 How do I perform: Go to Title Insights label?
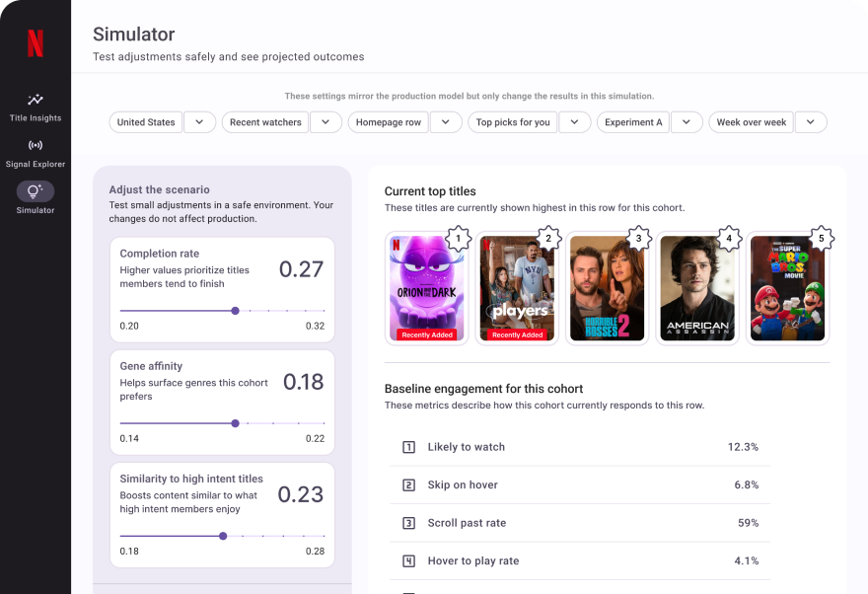(x=36, y=118)
